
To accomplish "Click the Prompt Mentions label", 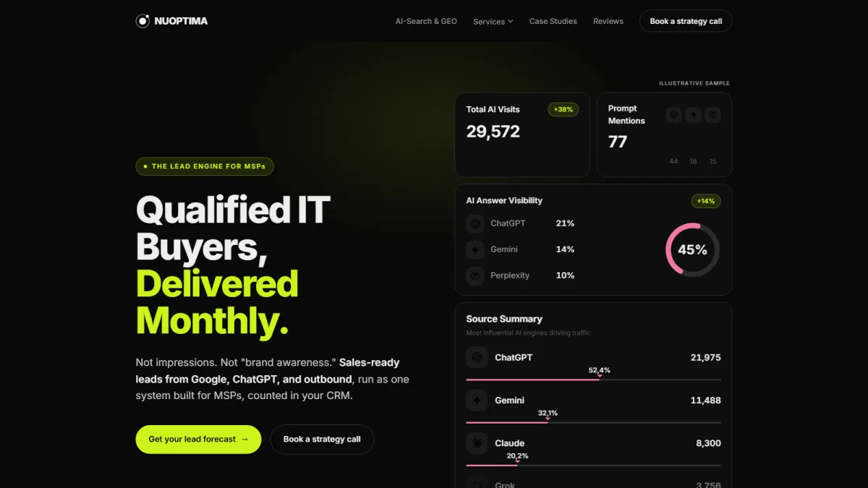I will 626,114.
